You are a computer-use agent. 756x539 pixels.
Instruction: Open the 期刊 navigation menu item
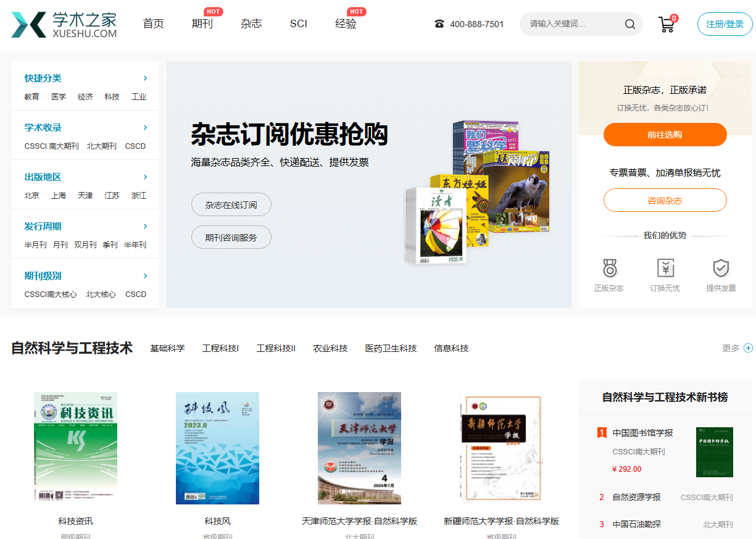coord(202,24)
